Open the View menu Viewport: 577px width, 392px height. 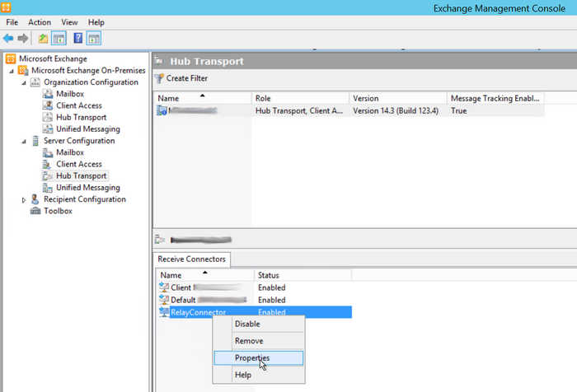[69, 22]
